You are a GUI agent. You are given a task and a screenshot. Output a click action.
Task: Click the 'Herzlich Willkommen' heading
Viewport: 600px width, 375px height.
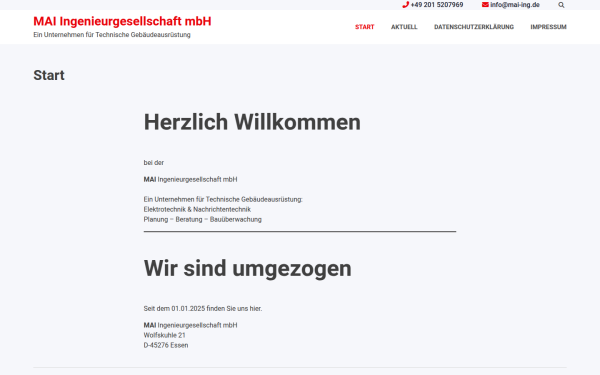[x=252, y=122]
